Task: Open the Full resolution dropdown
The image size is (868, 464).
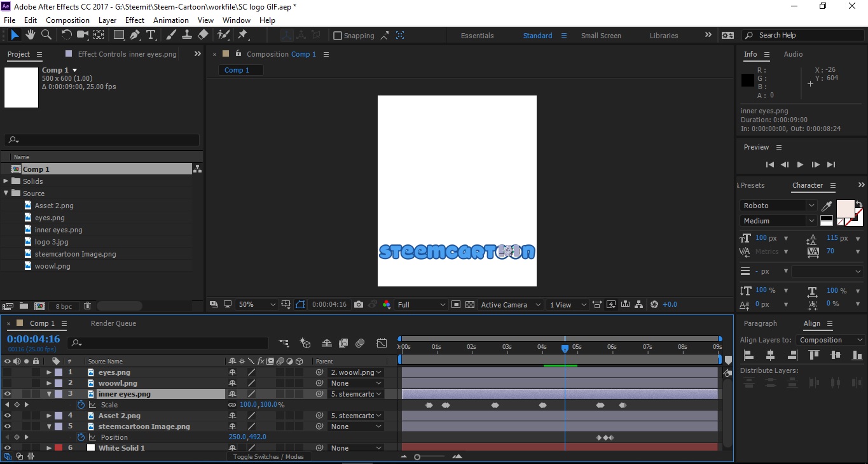Action: [x=422, y=305]
